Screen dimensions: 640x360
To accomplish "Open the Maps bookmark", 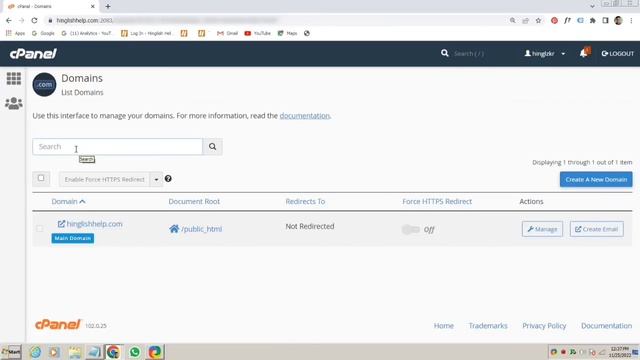I will 287,33.
